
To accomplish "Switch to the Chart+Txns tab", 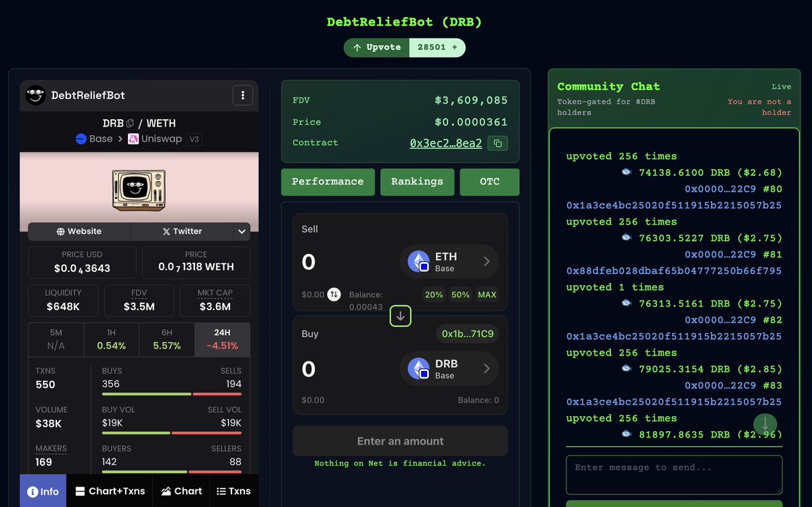I will point(110,491).
